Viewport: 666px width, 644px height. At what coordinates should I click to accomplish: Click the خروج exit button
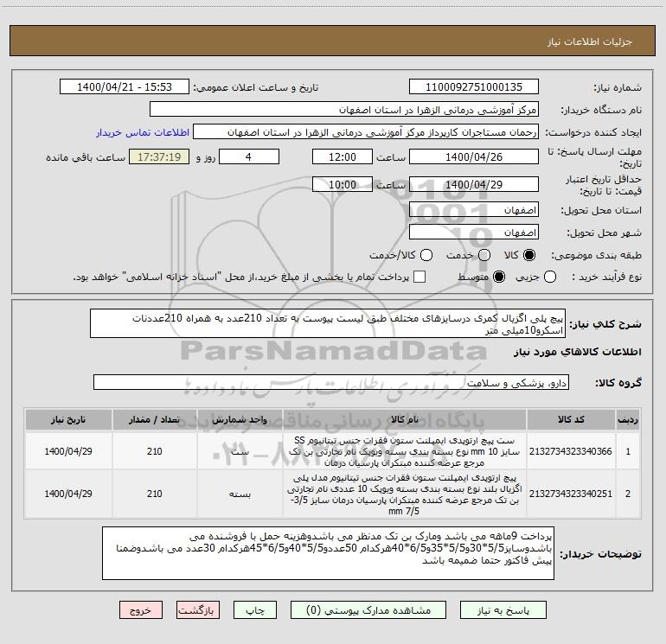[141, 610]
